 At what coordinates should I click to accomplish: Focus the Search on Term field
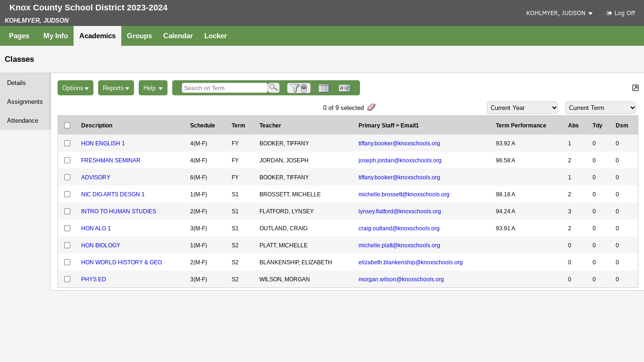click(225, 88)
